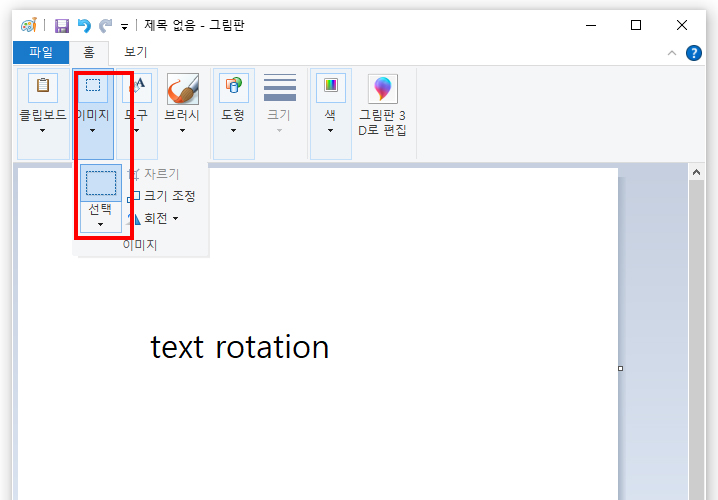This screenshot has width=718, height=500.
Task: Open 그림판 3D로 편집
Action: [382, 106]
